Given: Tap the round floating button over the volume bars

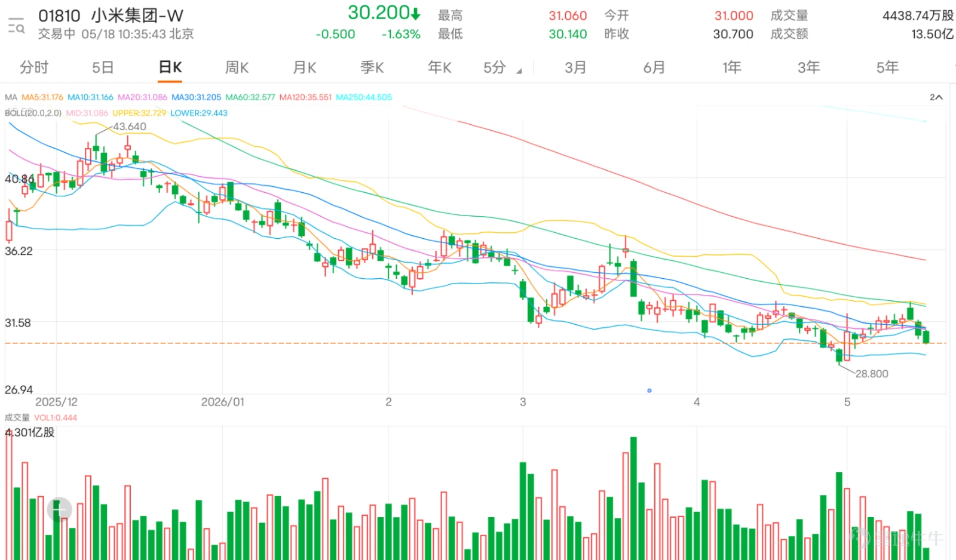Looking at the screenshot, I should click(60, 510).
